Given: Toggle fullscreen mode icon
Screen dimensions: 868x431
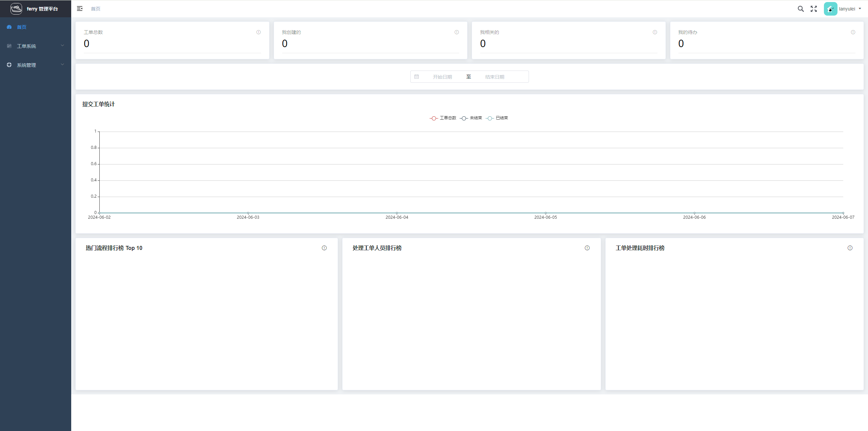Looking at the screenshot, I should click(814, 9).
